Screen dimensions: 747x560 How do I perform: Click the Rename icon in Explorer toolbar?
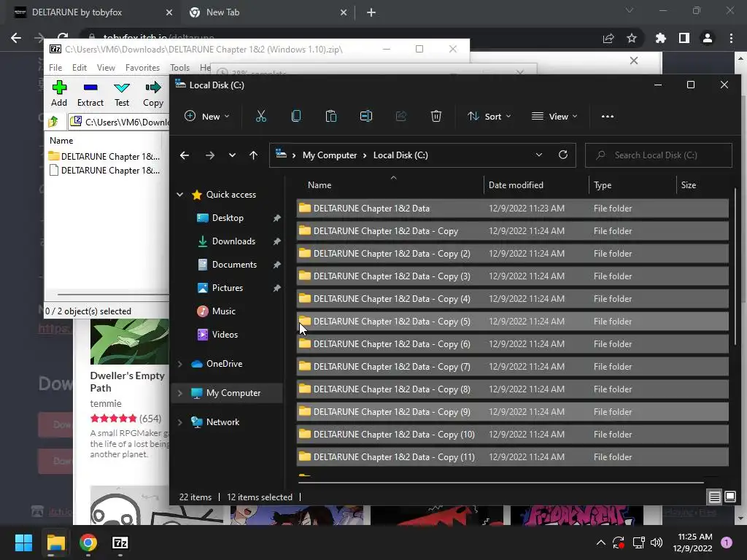366,116
